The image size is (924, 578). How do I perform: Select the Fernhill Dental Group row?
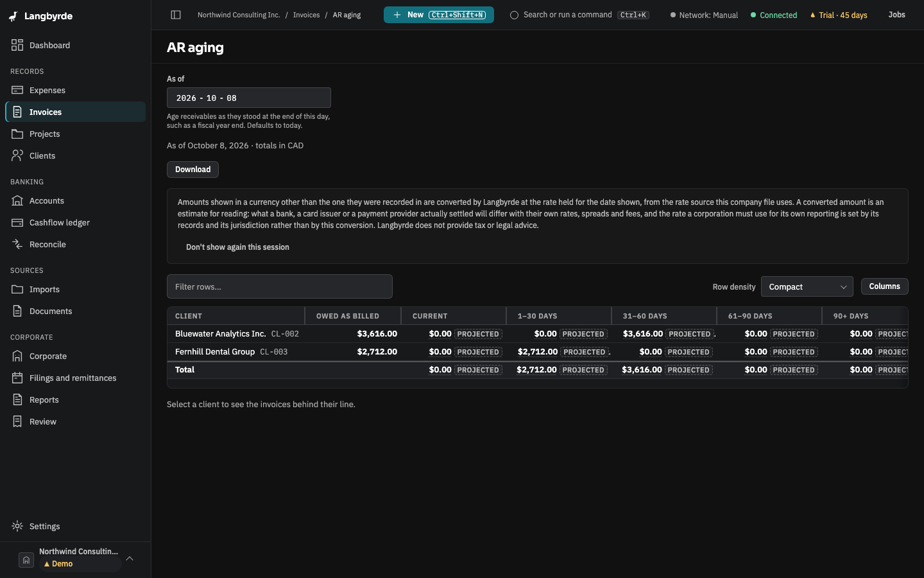[538, 352]
